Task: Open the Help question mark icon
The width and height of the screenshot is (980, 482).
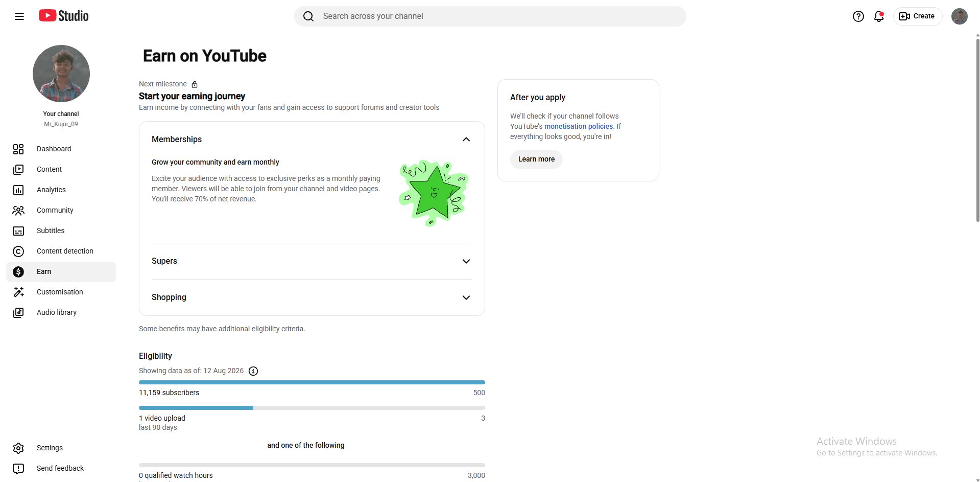Action: [x=858, y=16]
